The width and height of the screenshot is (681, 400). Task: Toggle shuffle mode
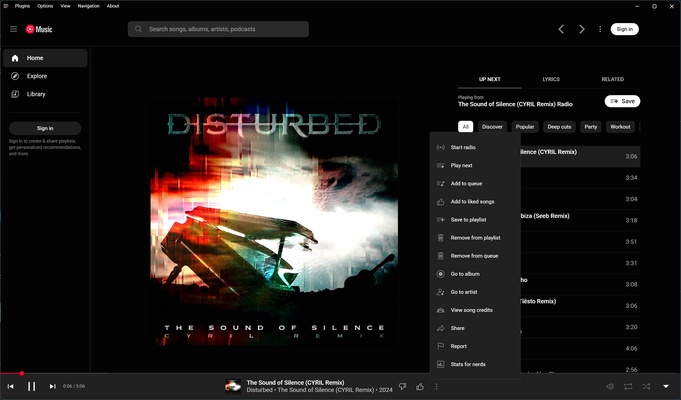pyautogui.click(x=646, y=386)
